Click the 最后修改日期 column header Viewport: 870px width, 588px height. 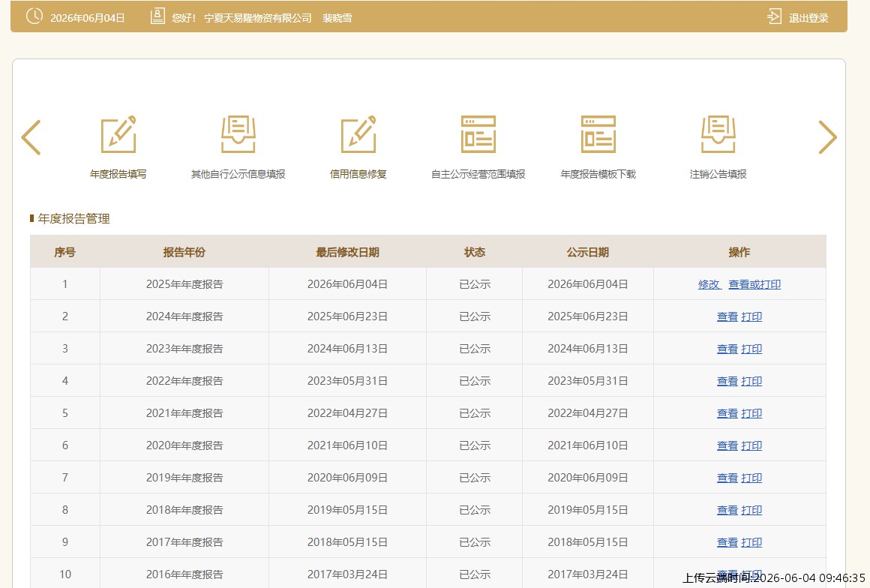click(347, 253)
